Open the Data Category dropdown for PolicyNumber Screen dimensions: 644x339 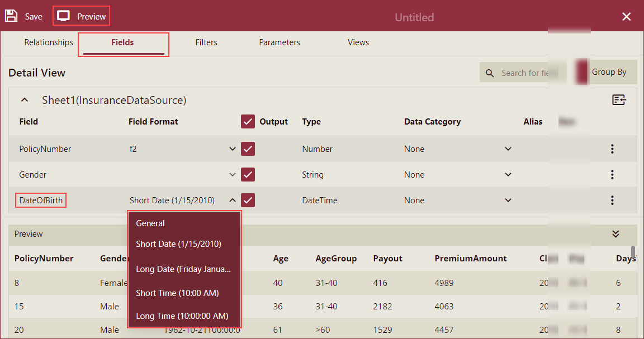tap(508, 149)
